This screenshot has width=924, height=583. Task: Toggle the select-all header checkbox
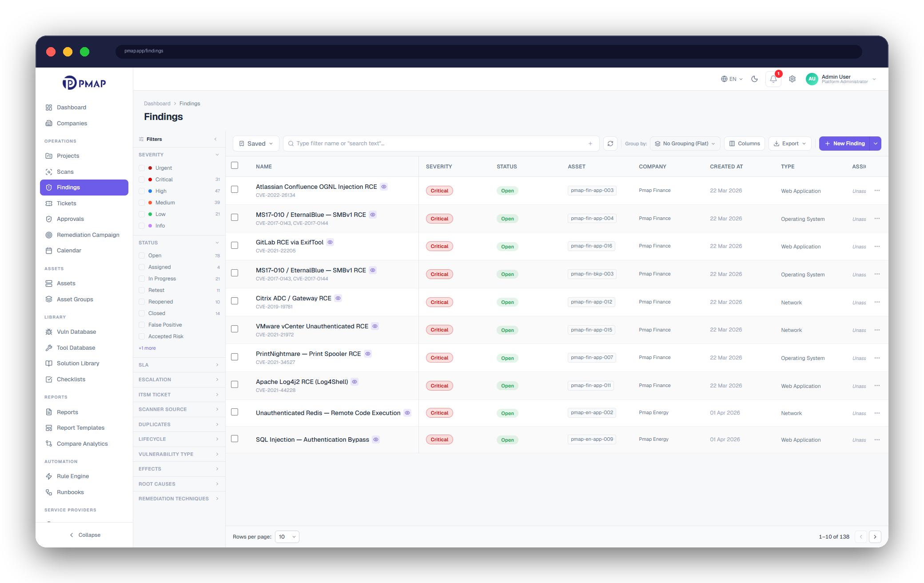pos(235,166)
